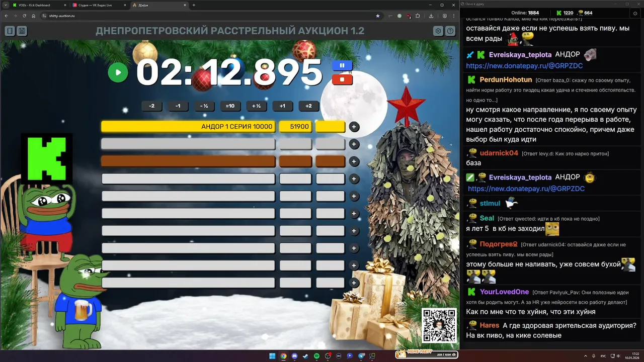Click the Online: 1884 viewer counter
This screenshot has width=644, height=362.
(x=525, y=13)
